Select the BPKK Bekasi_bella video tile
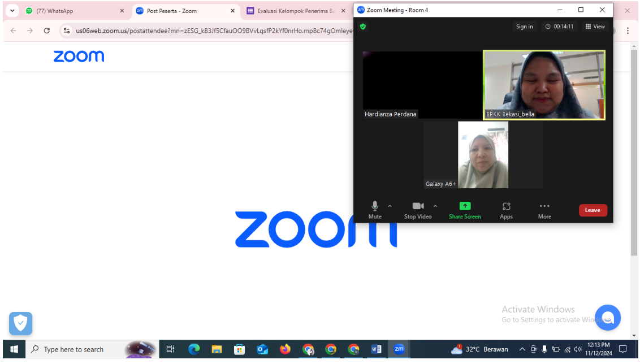This screenshot has width=640, height=364. click(544, 85)
